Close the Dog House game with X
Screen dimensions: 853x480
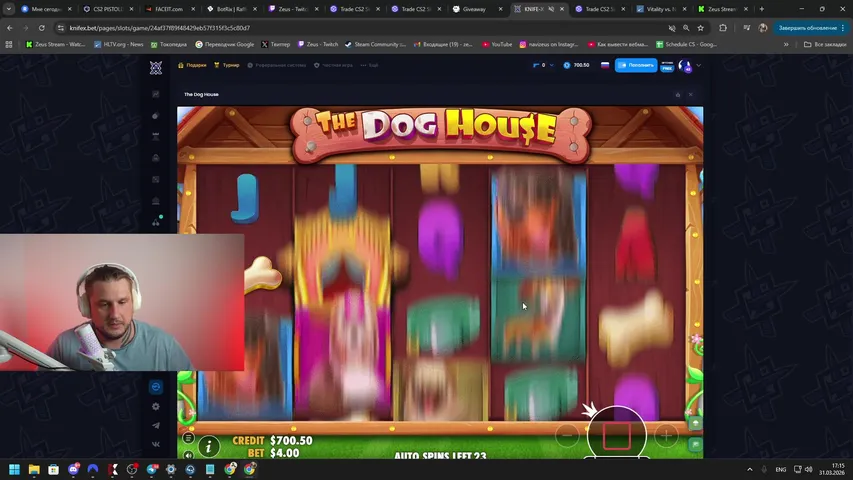690,95
